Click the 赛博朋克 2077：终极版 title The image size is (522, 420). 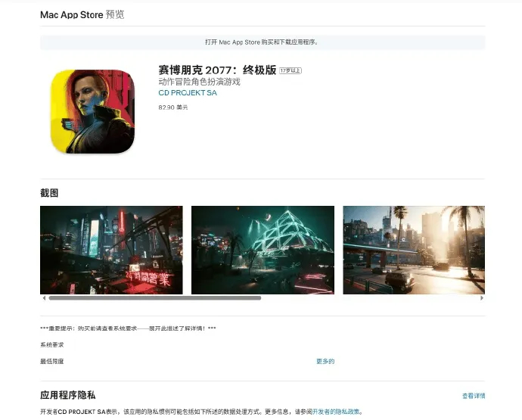(217, 70)
